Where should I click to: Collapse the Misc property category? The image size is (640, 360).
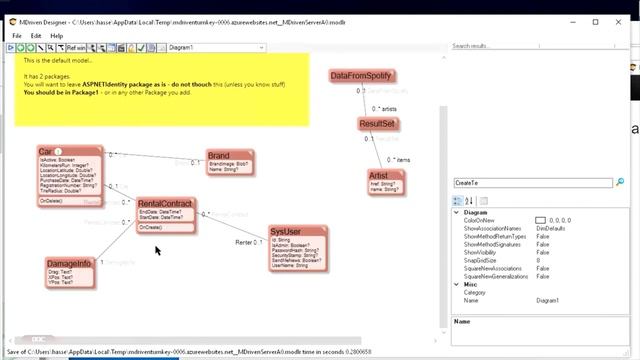point(456,284)
